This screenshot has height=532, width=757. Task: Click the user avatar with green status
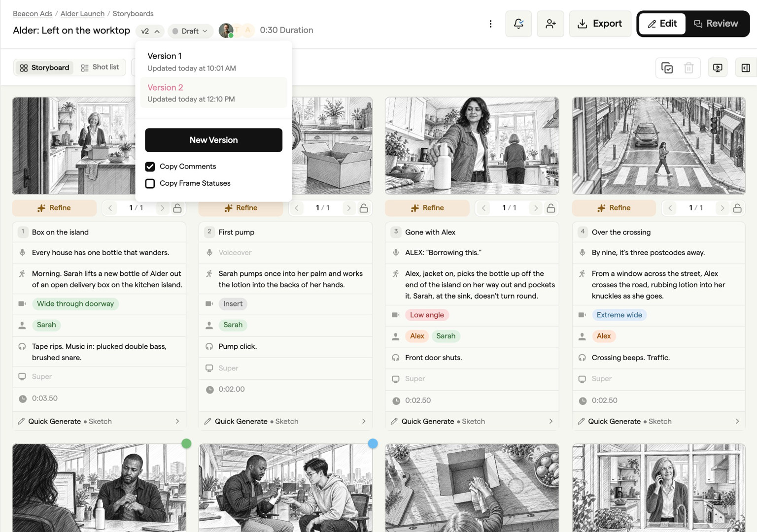226,30
